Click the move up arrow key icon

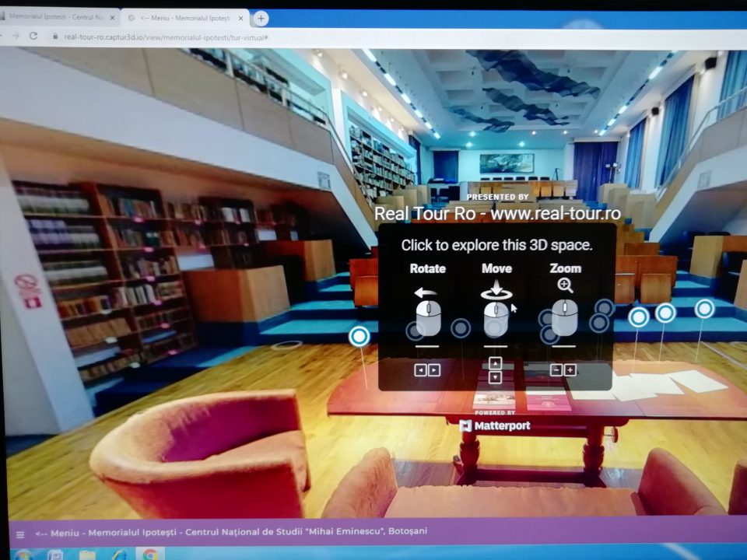(x=496, y=363)
